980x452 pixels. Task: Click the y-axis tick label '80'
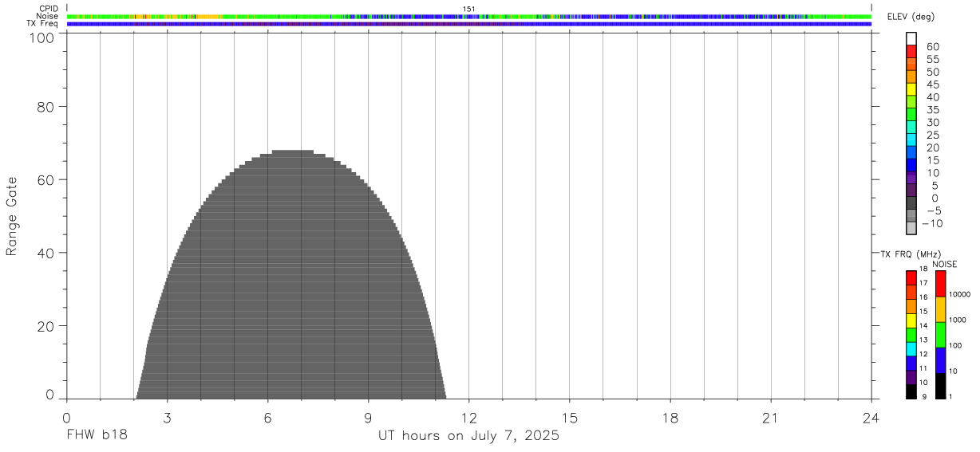click(45, 106)
